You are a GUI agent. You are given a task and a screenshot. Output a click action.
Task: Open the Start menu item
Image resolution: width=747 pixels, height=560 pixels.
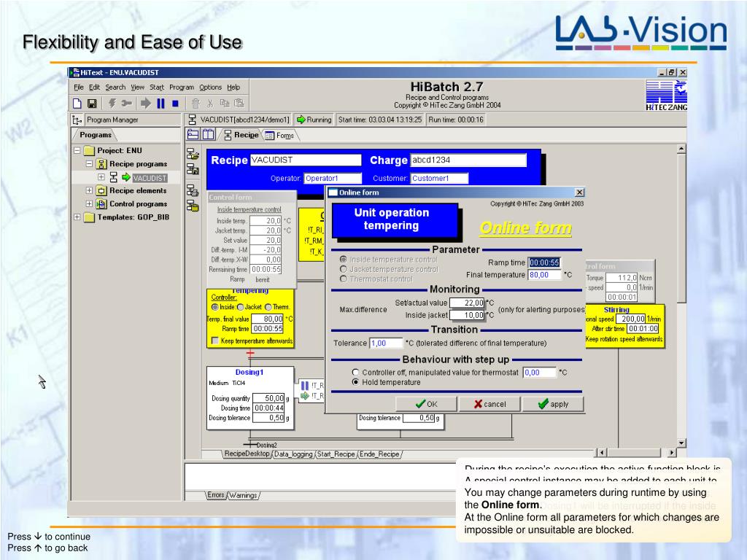[157, 87]
